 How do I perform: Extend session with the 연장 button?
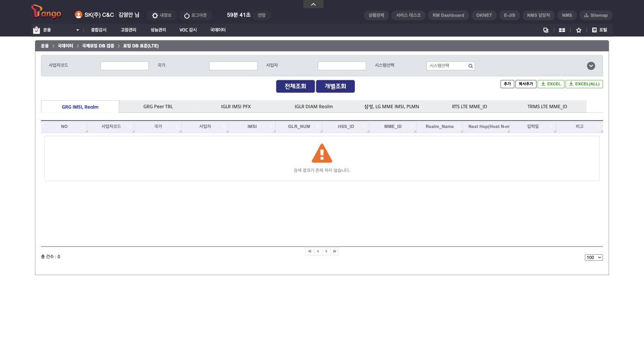262,16
